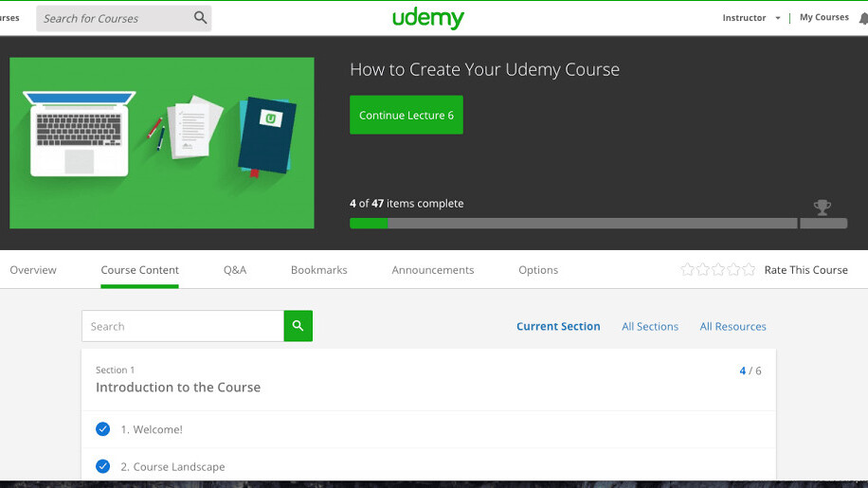The width and height of the screenshot is (868, 488).
Task: Click the third rating star
Action: (x=718, y=270)
